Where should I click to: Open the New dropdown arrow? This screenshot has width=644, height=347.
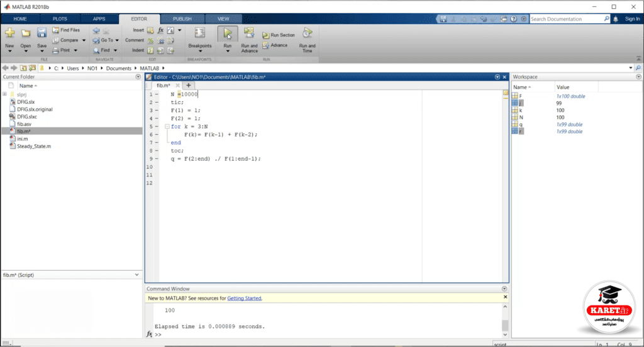[9, 52]
